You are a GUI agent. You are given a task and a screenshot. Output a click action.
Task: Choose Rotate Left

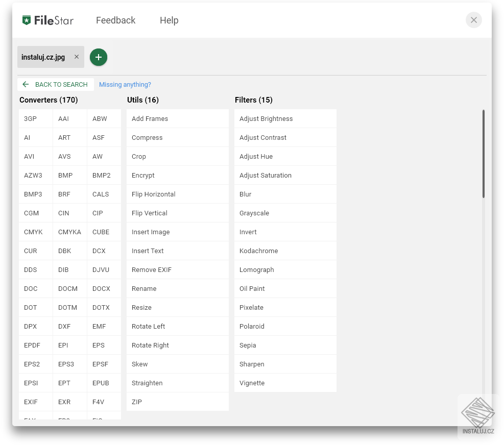click(178, 326)
